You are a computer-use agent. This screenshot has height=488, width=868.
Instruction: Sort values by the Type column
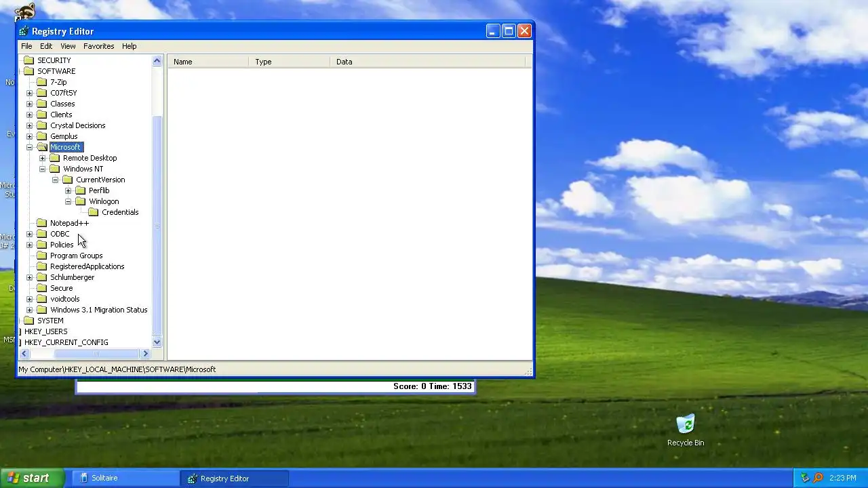pos(289,62)
